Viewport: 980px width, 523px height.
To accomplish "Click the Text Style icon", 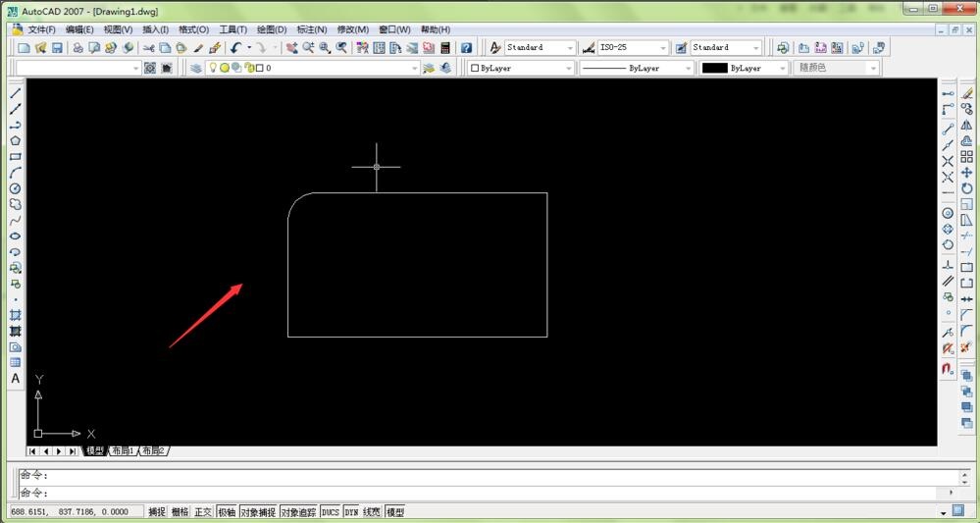I will pyautogui.click(x=495, y=47).
